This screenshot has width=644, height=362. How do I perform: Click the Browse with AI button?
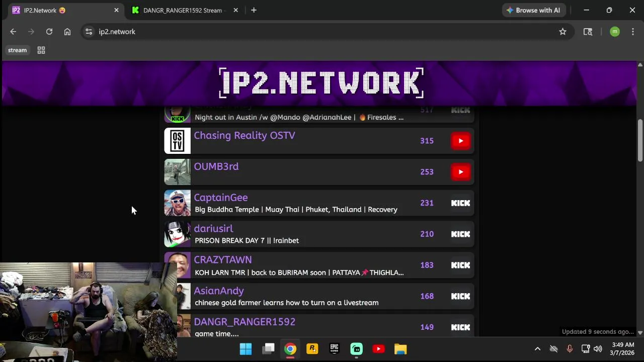(x=533, y=10)
